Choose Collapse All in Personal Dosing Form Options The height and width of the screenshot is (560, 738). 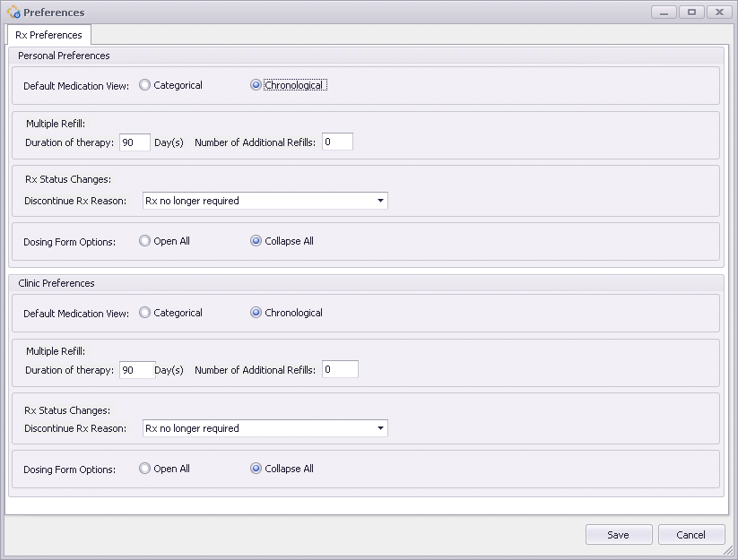[x=256, y=241]
